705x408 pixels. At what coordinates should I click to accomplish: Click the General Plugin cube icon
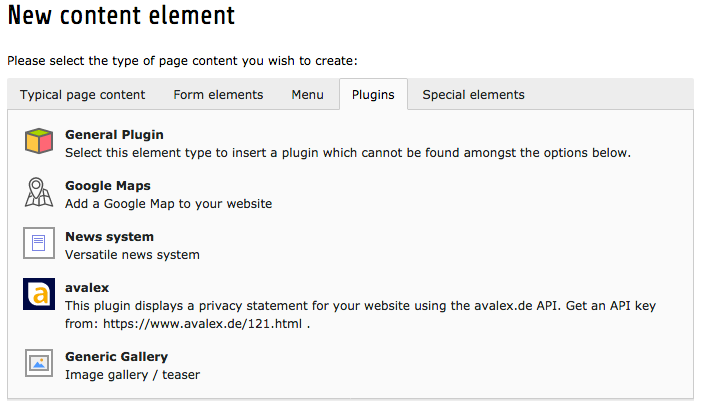39,141
